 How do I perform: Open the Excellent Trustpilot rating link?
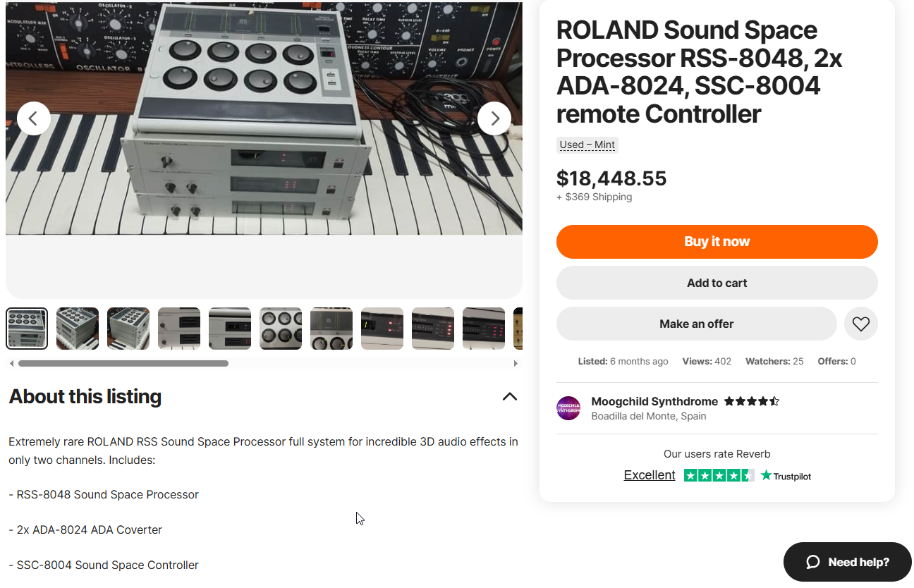[650, 475]
